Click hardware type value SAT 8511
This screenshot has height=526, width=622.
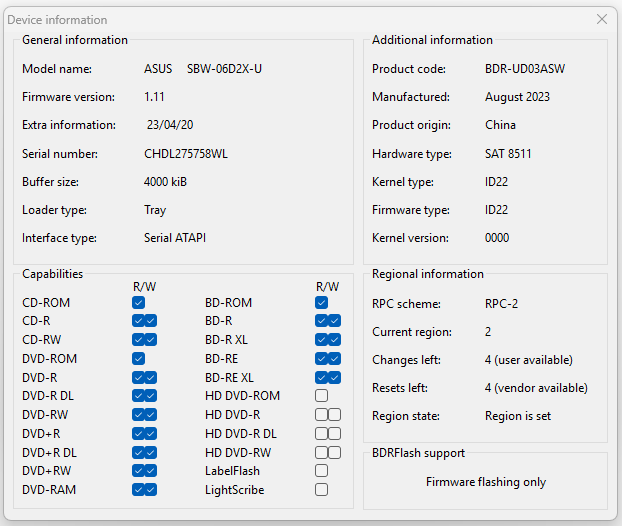click(x=508, y=154)
